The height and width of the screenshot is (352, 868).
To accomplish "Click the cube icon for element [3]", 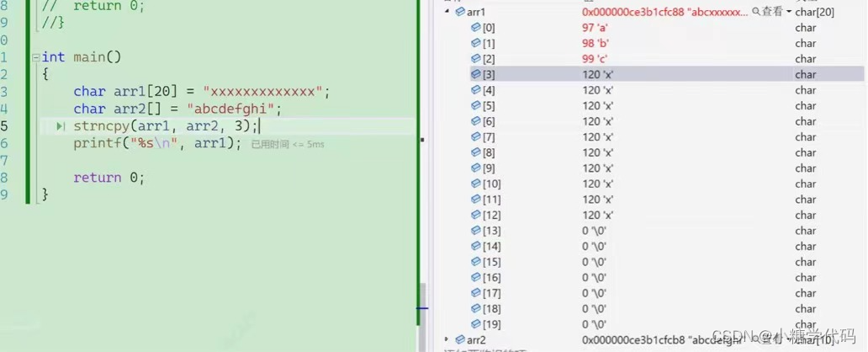I will [475, 74].
